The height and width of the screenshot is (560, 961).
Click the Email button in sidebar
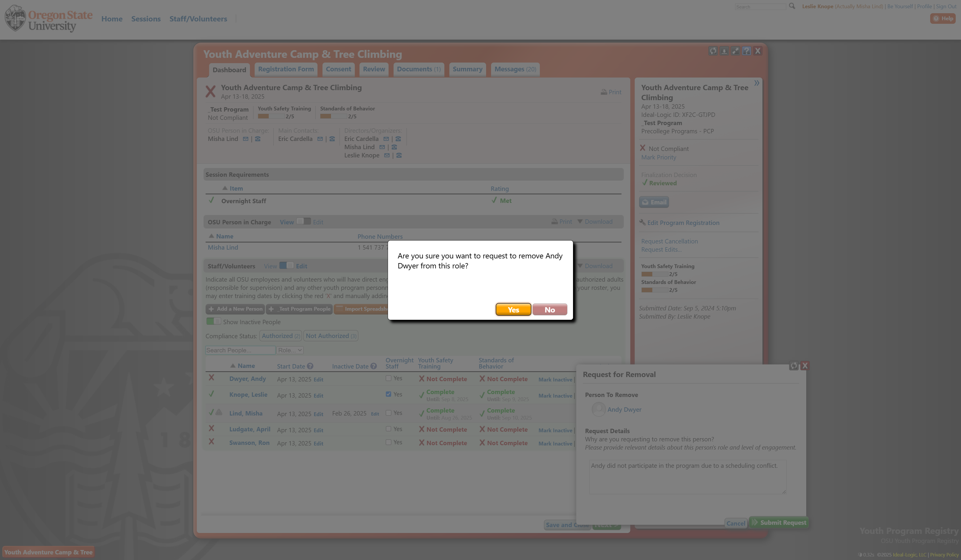click(x=654, y=202)
